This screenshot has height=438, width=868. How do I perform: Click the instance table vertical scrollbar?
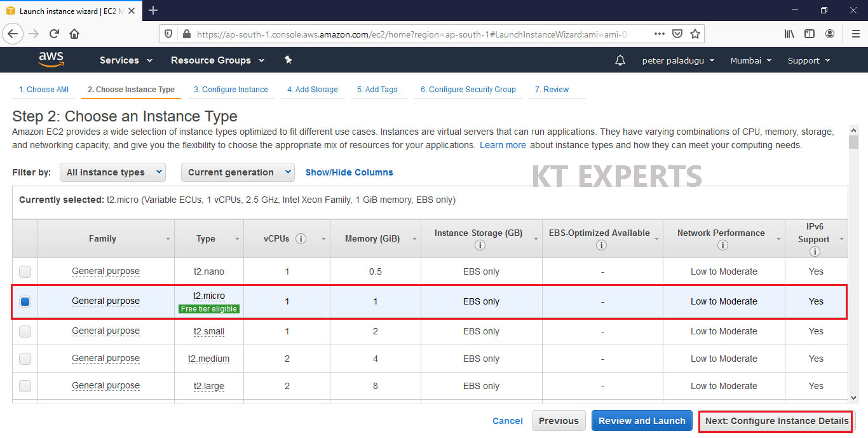click(853, 267)
